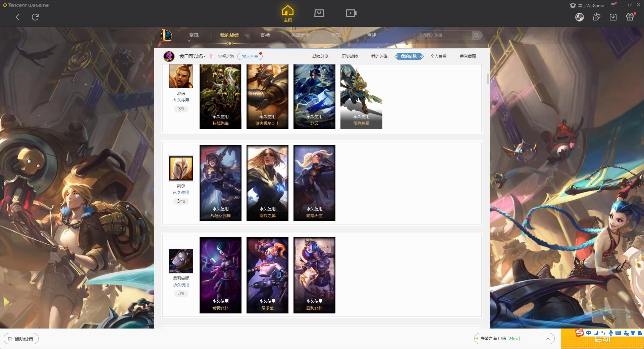This screenshot has width=644, height=349.
Task: Open the 主页 home tab
Action: coord(287,14)
